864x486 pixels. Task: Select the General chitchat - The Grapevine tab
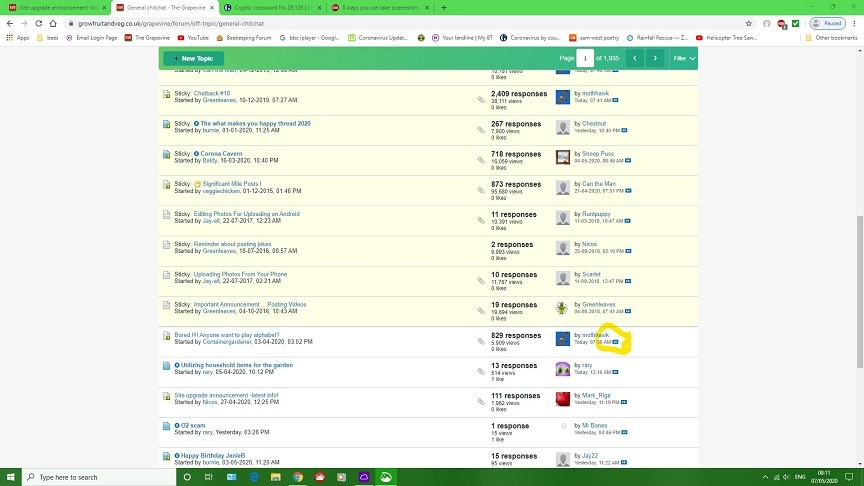click(x=164, y=8)
